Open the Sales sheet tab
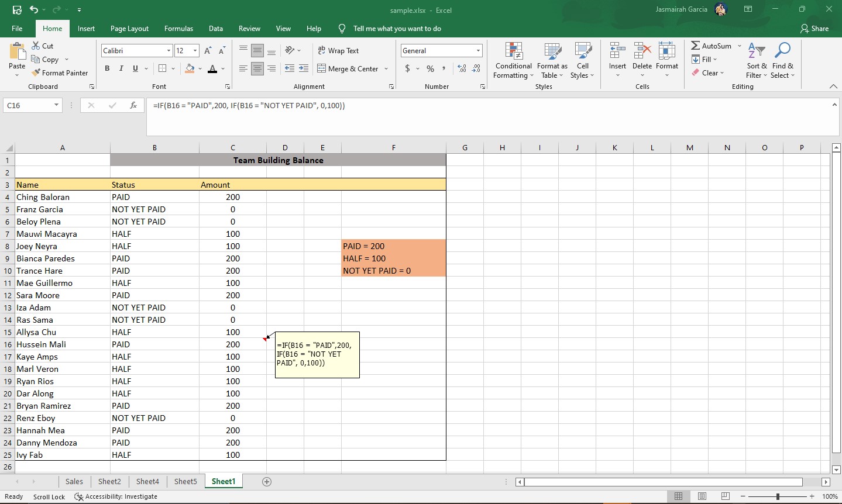Viewport: 842px width, 504px height. pos(74,481)
